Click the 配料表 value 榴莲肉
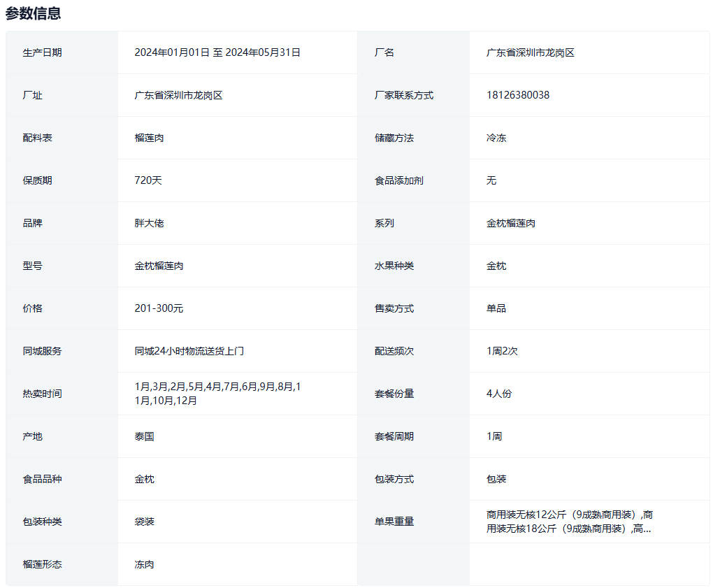 [149, 138]
